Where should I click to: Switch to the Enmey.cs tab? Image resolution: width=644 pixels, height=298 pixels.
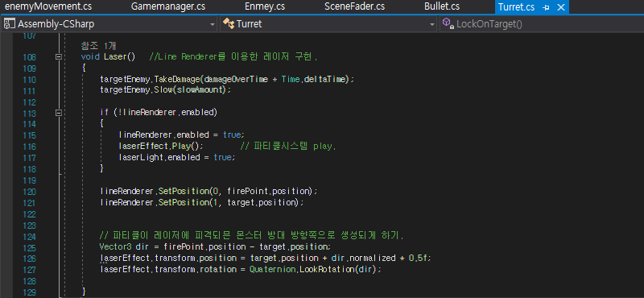pyautogui.click(x=264, y=6)
